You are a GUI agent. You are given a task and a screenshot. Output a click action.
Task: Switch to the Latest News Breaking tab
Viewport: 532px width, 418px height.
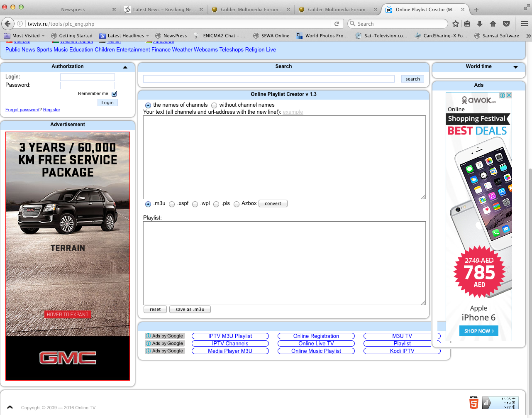click(164, 10)
